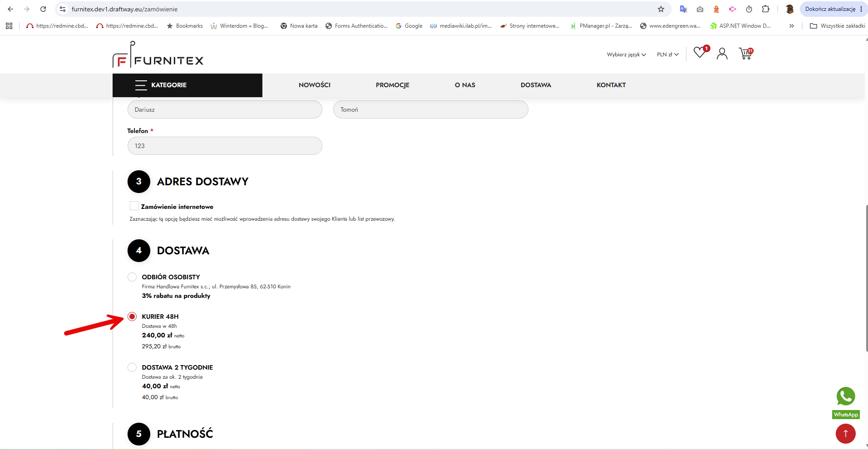Open the wishlist heart icon
The image size is (868, 450).
(700, 53)
